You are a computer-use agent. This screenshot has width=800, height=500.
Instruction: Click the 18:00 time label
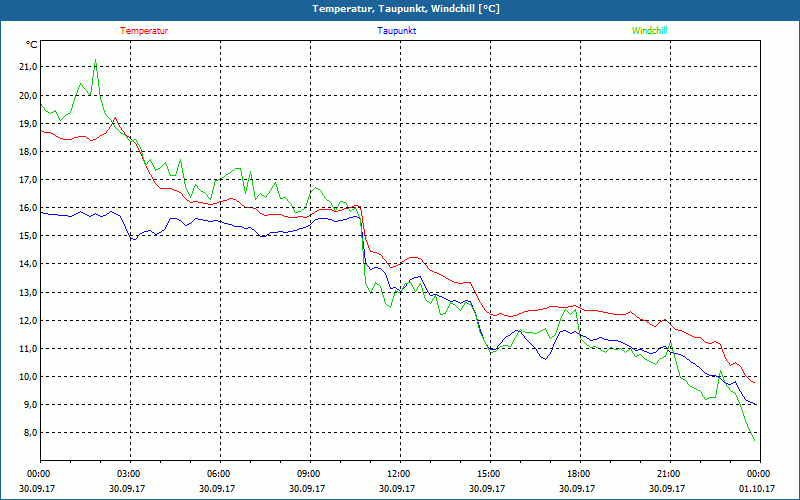coord(580,474)
